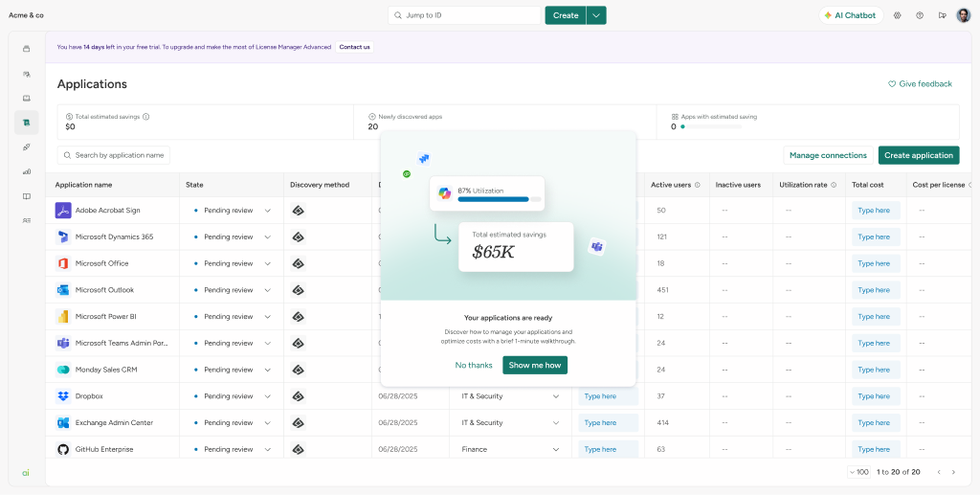Open the link-style sidebar icon
The image size is (980, 495).
[x=26, y=146]
